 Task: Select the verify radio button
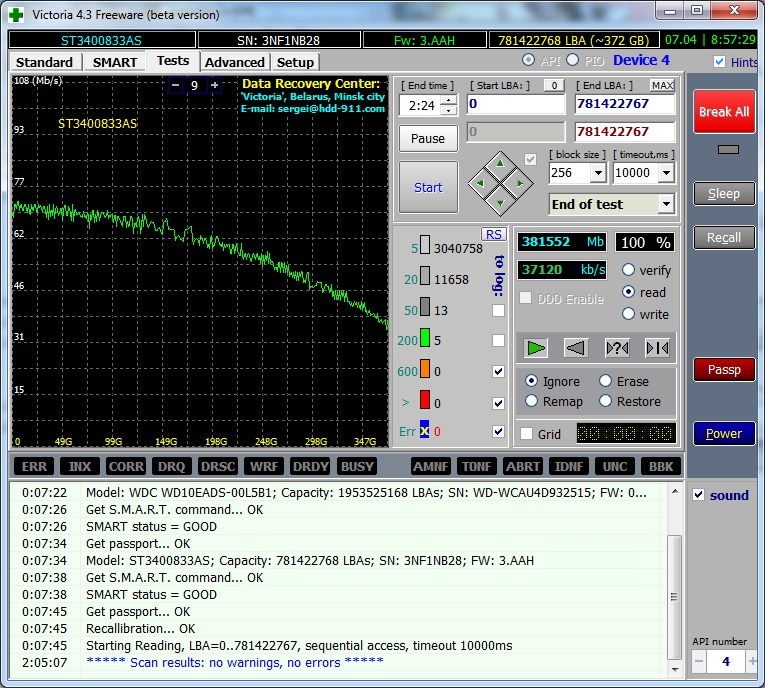629,270
